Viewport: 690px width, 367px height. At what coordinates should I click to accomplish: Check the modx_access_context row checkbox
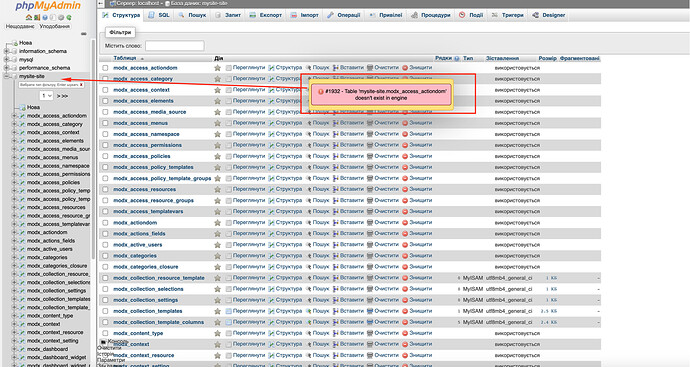coord(105,90)
